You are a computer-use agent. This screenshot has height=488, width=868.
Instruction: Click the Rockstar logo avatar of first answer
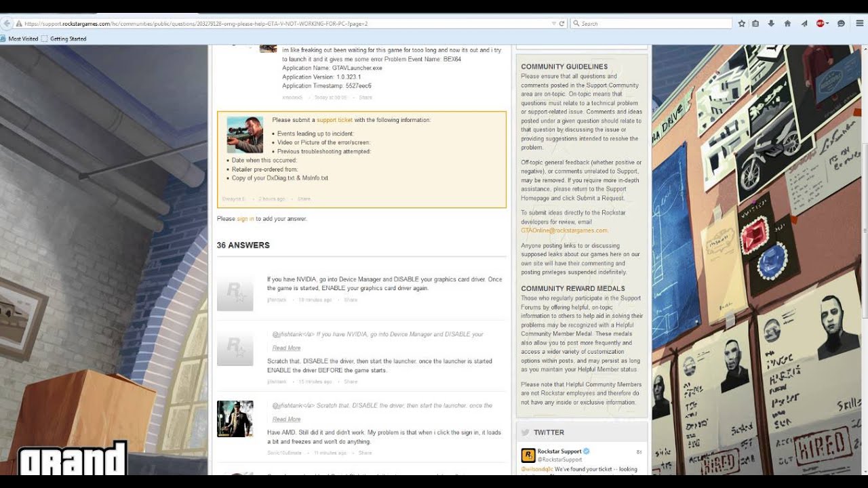point(235,293)
